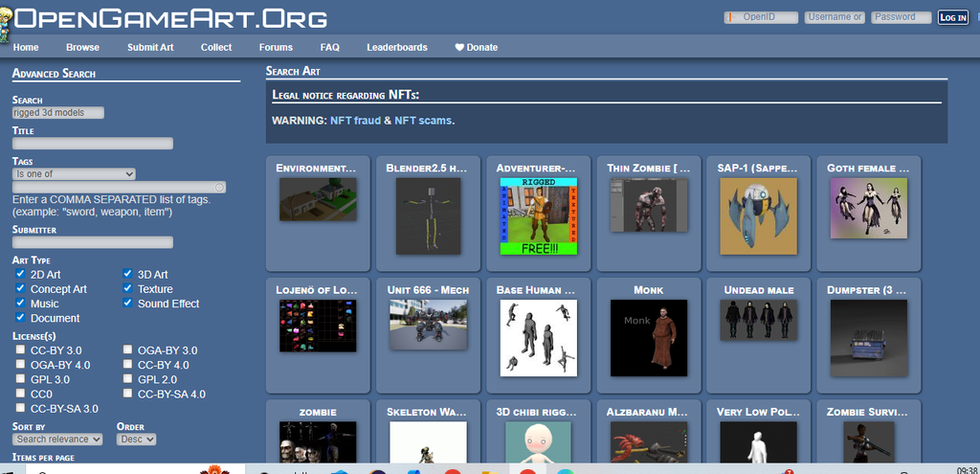The image size is (980, 474).
Task: Open the Browse menu
Action: click(82, 48)
